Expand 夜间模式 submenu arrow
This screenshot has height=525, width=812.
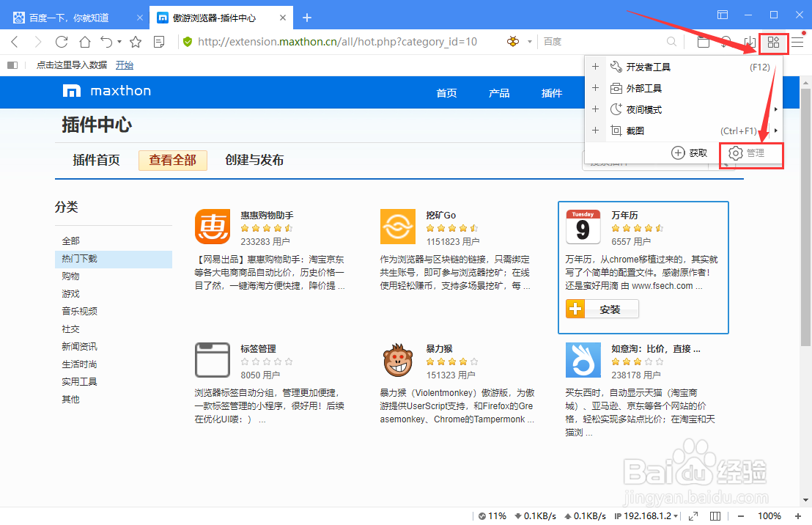point(776,109)
